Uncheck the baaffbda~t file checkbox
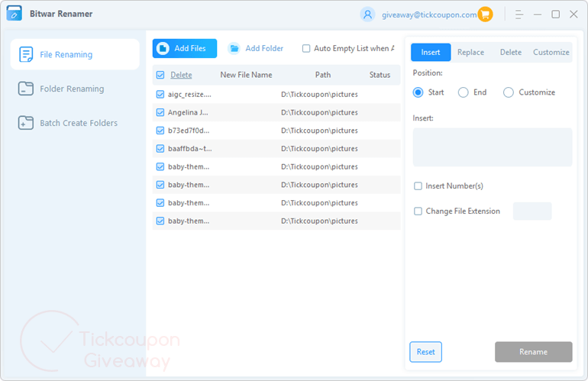 tap(160, 148)
